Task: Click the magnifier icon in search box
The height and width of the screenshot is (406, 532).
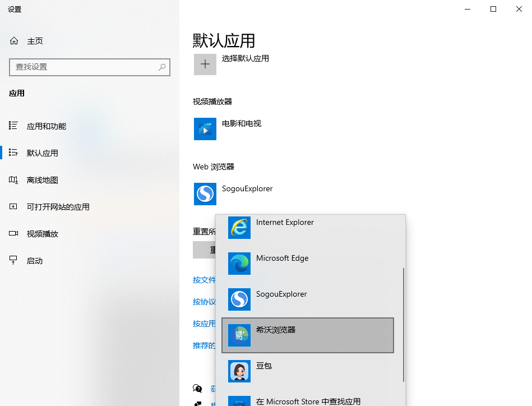Action: click(162, 67)
